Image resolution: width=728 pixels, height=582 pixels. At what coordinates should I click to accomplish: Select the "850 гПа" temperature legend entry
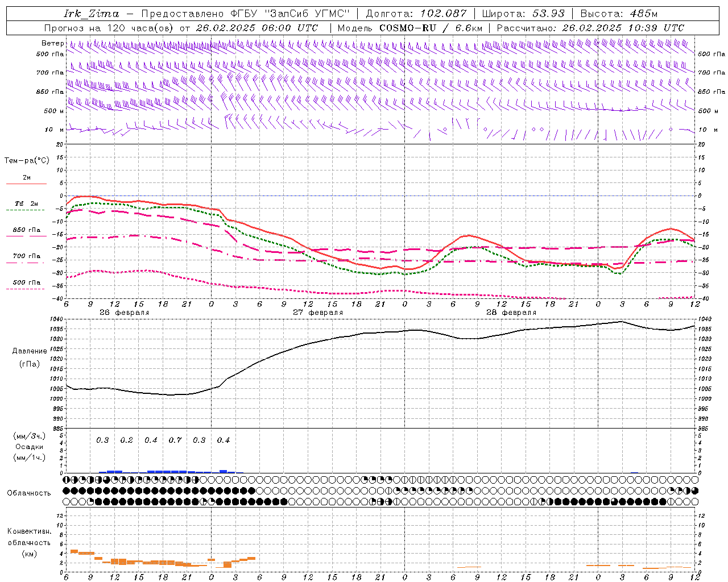tap(26, 230)
